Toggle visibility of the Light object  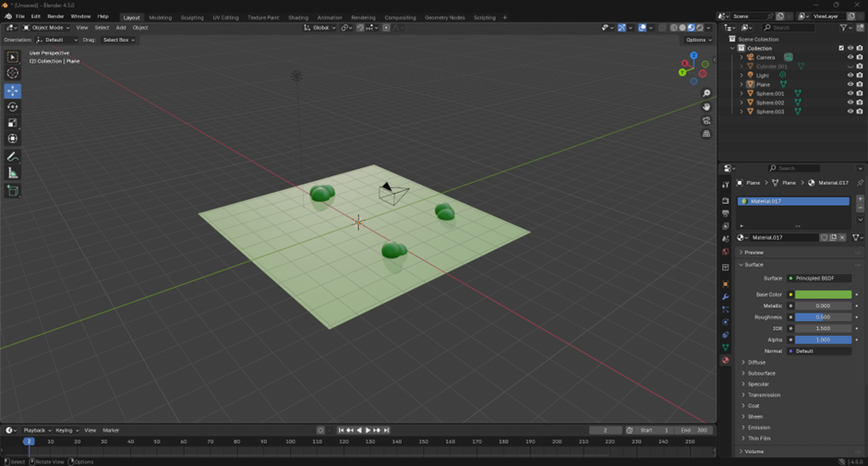click(850, 76)
